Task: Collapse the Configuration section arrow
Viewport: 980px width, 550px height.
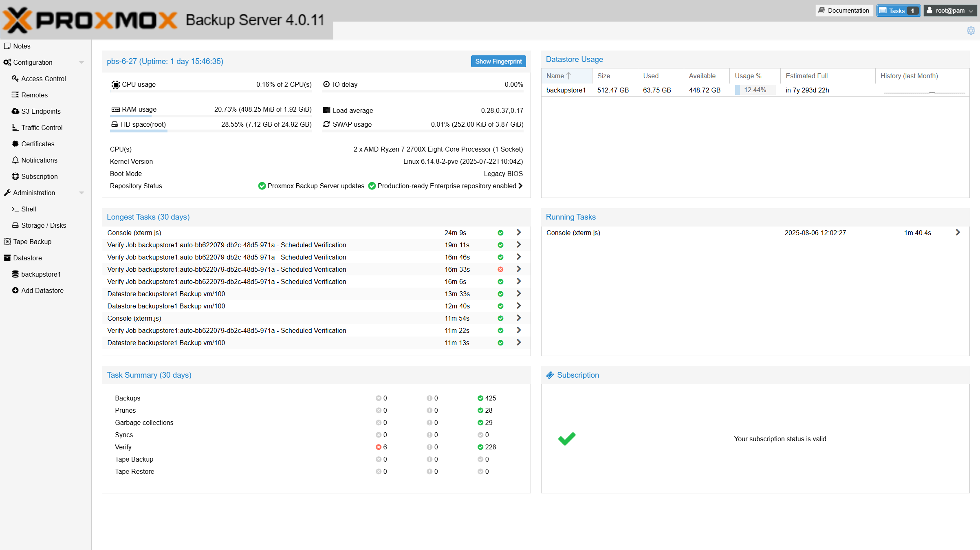Action: click(81, 62)
